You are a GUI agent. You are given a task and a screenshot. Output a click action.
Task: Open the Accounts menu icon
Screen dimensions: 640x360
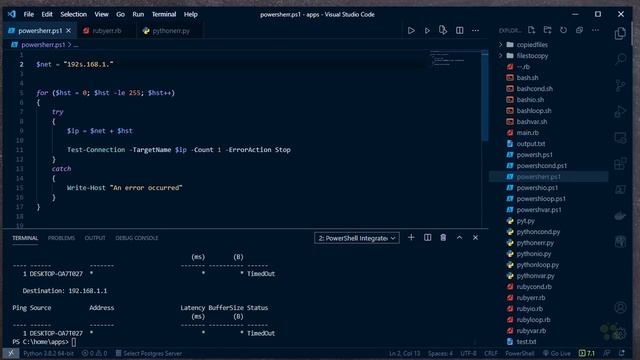[x=620, y=307]
